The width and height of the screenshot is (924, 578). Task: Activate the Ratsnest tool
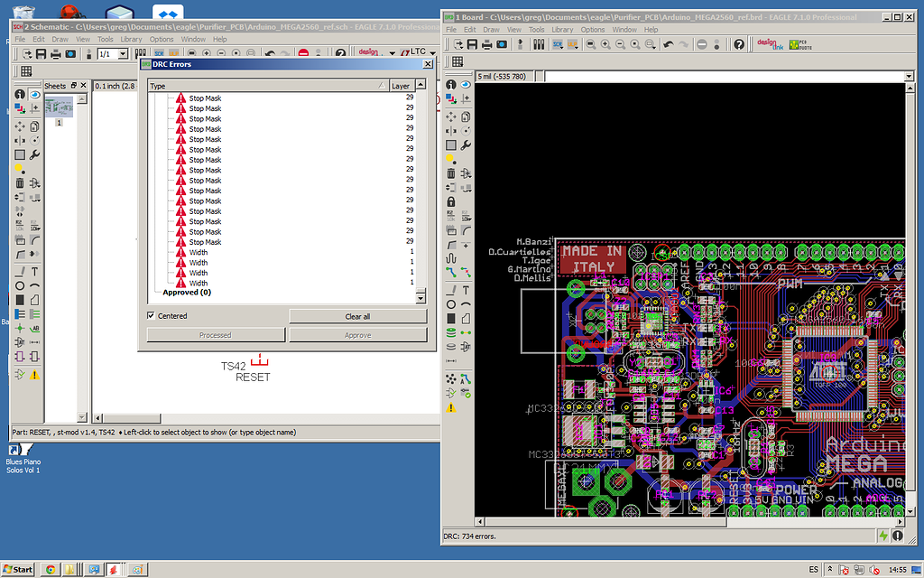(450, 378)
